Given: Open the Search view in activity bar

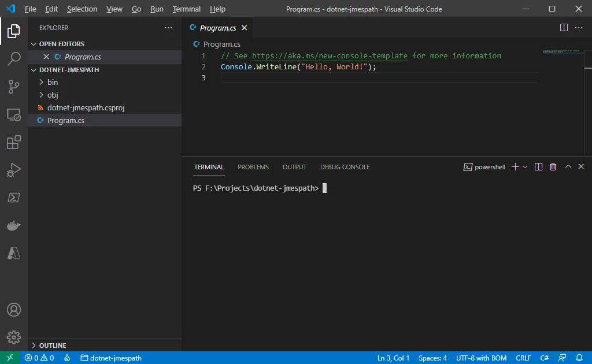Looking at the screenshot, I should pyautogui.click(x=14, y=58).
